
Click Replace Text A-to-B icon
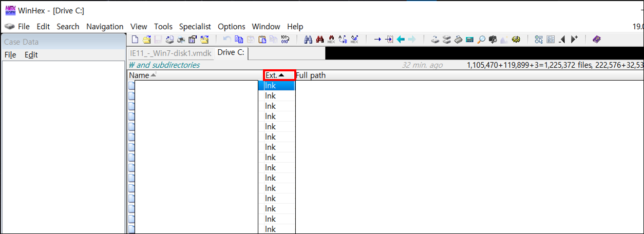tap(343, 39)
